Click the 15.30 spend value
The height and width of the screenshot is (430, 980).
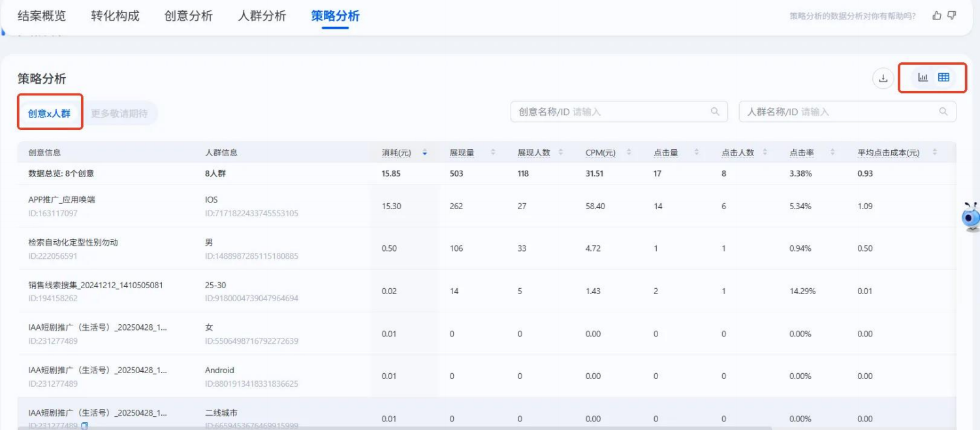391,206
